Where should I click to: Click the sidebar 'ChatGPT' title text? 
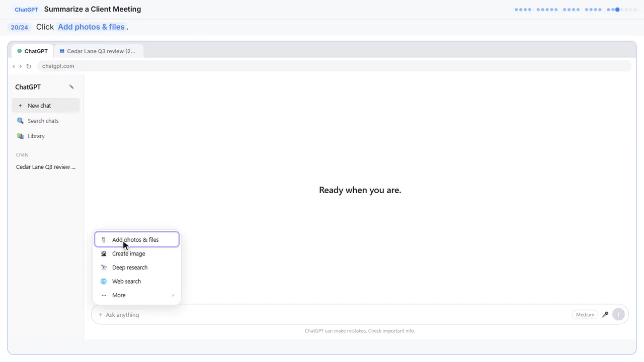click(28, 87)
